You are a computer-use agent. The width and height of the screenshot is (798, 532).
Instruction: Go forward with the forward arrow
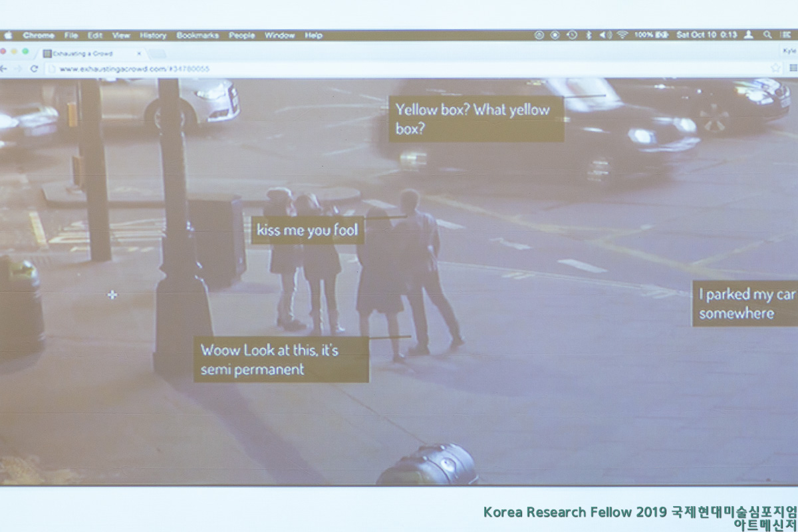(19, 68)
